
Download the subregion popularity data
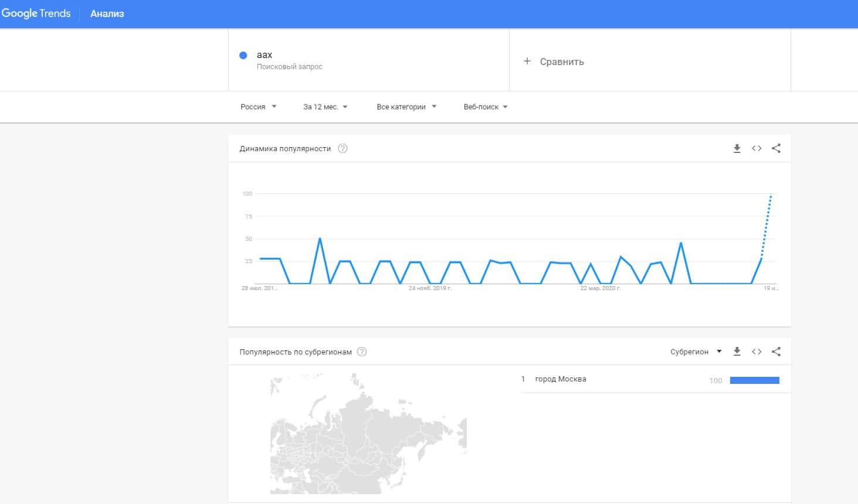pyautogui.click(x=737, y=352)
